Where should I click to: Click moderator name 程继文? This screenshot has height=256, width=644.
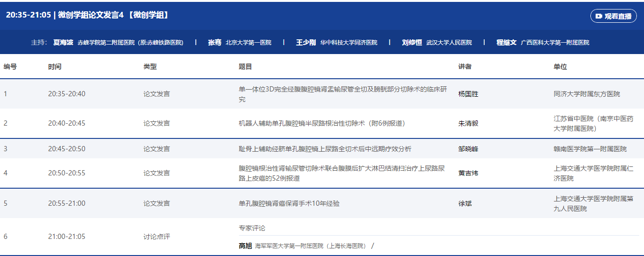(x=506, y=42)
